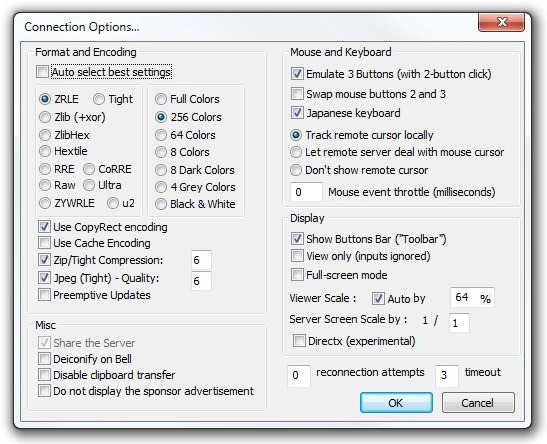The width and height of the screenshot is (547, 444).
Task: Click the Cancel button
Action: click(x=478, y=402)
